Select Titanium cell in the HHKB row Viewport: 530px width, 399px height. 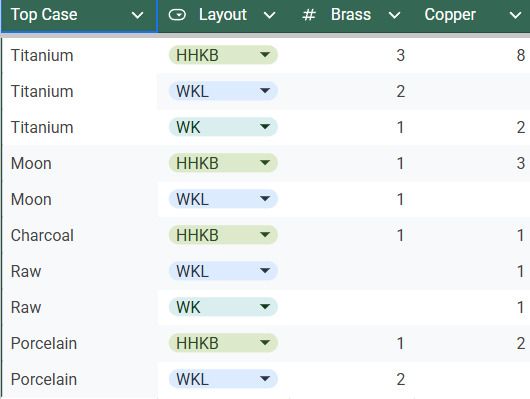tap(80, 55)
